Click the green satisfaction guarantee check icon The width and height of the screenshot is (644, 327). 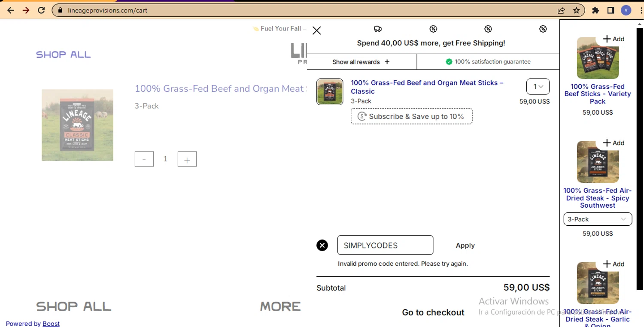(449, 62)
